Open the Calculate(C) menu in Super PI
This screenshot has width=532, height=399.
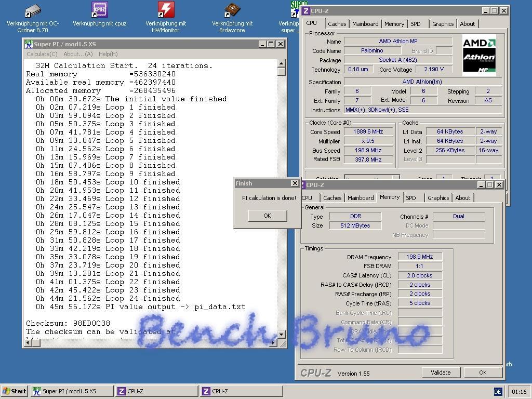[42, 54]
